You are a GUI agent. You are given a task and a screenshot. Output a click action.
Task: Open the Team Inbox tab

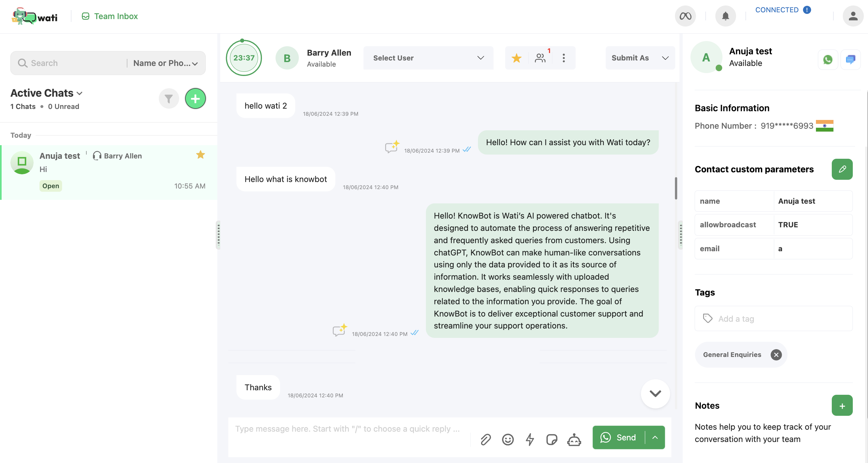110,16
